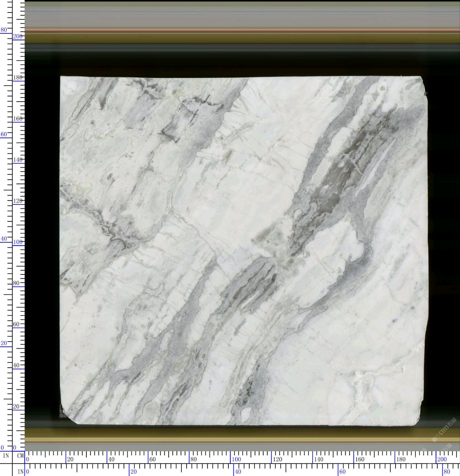460x476 pixels.
Task: Click the IN label on bottom inch ruler
Action: [x=20, y=472]
